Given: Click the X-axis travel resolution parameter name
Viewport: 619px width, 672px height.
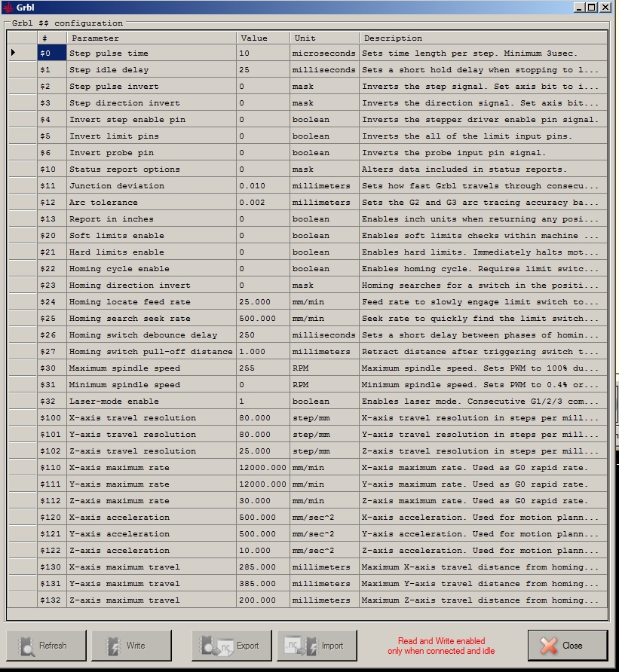Looking at the screenshot, I should (x=152, y=417).
